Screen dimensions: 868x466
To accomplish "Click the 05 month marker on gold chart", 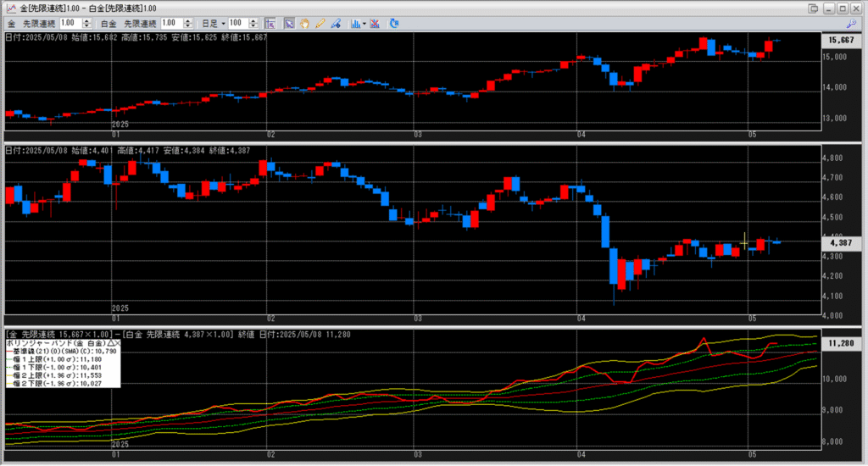I will (x=752, y=135).
